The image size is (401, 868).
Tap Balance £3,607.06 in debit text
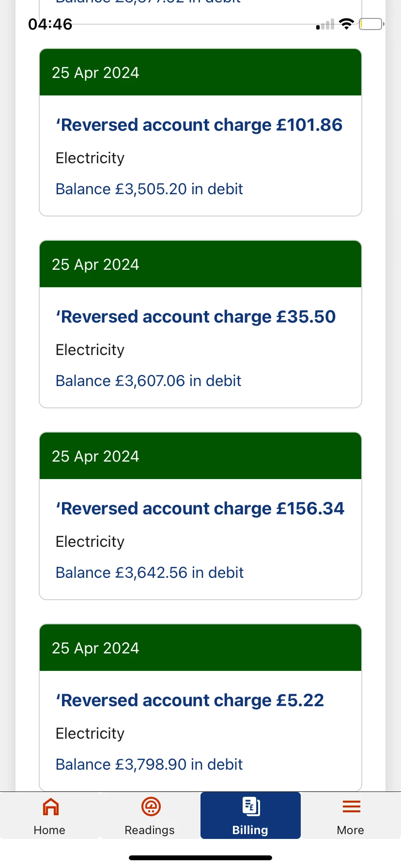(148, 381)
